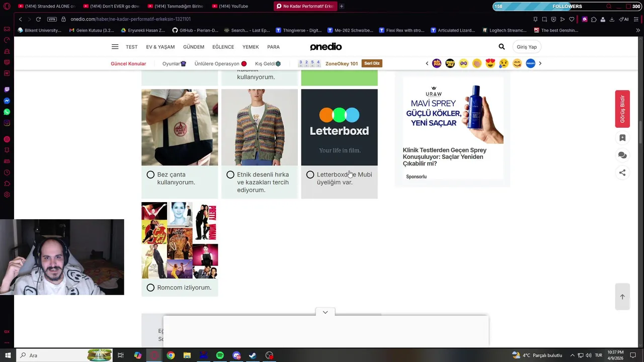
Task: Open the EV & YAŞAM menu
Action: 160,47
